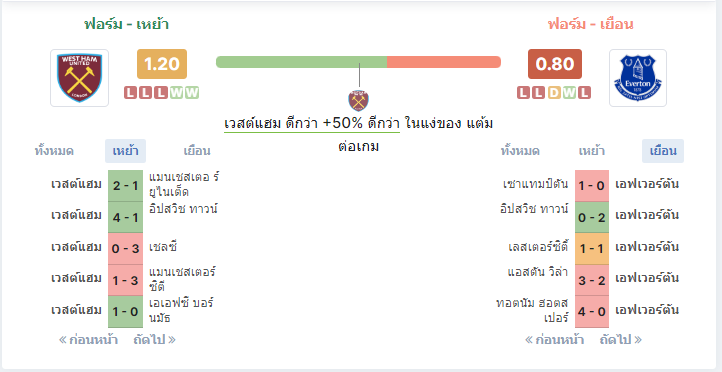Click the West Ham United crest logo
Viewport: 722px width, 372px height.
point(80,78)
